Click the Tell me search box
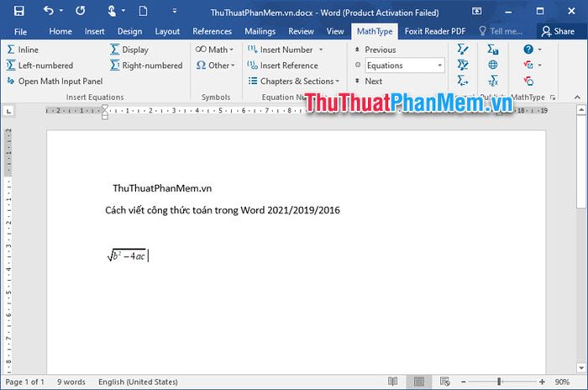The height and width of the screenshot is (390, 588). pos(501,32)
